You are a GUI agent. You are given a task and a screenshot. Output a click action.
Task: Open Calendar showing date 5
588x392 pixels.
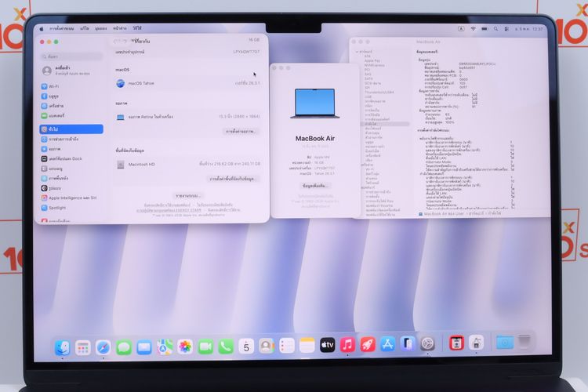click(x=246, y=347)
